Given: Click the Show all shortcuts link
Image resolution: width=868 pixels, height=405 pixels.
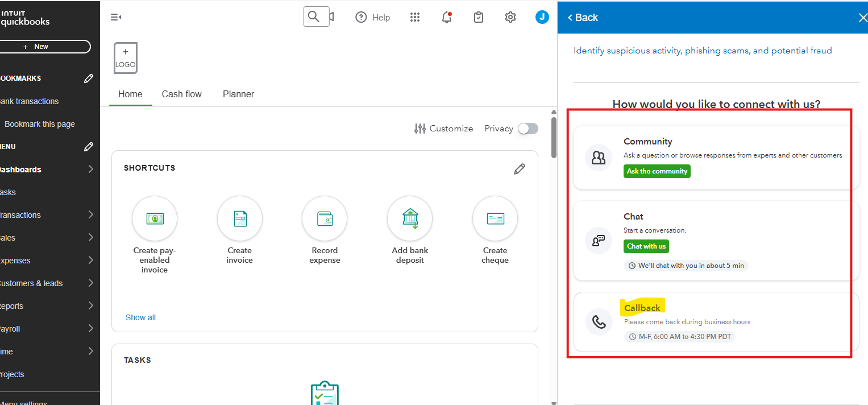Looking at the screenshot, I should coord(140,317).
